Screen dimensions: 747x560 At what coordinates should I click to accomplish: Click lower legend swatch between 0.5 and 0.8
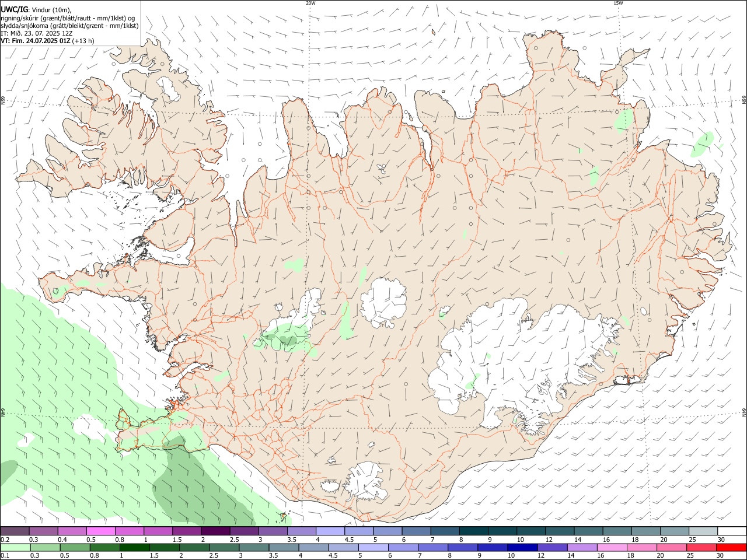pos(75,547)
